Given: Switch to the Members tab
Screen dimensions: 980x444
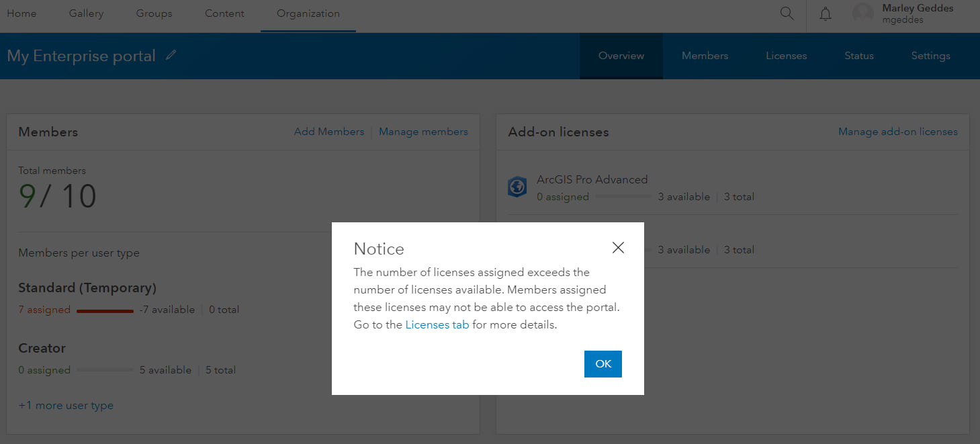Looking at the screenshot, I should 705,56.
